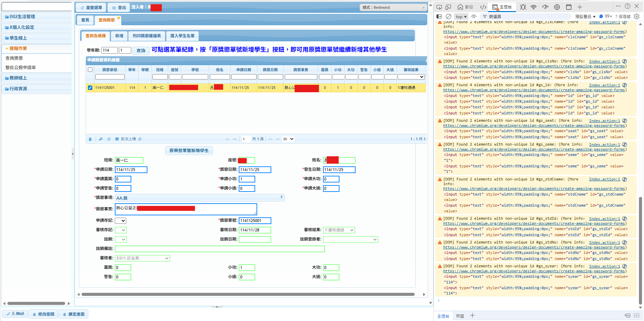The image size is (644, 321).
Task: Clear the console with the circle-slash icon
Action: coord(449,16)
